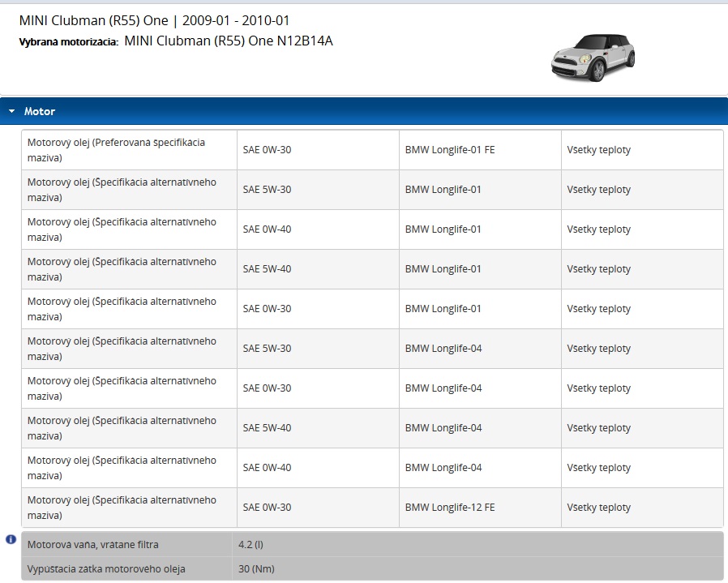Image resolution: width=728 pixels, height=583 pixels.
Task: Collapse the Motor section arrow
Action: pos(11,111)
